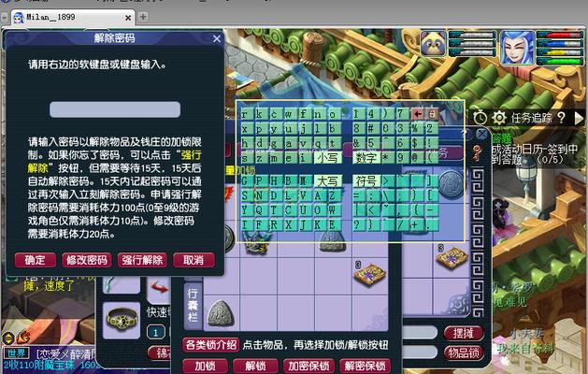588x374 pixels.
Task: Click the flame icon above the world channel
Action: click(23, 338)
